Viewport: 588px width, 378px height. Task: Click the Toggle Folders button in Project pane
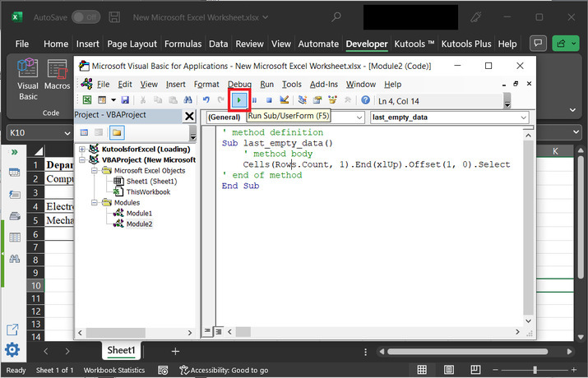pos(117,132)
